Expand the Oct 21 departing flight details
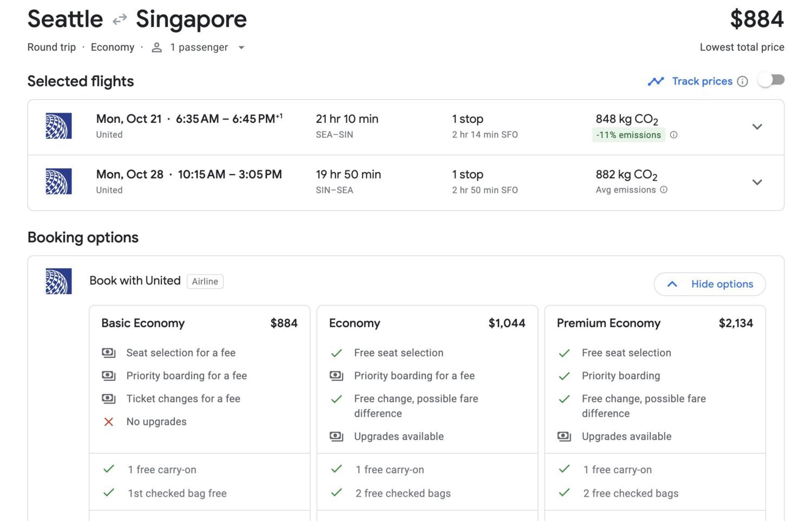Screen dimensions: 812x521 pos(757,127)
